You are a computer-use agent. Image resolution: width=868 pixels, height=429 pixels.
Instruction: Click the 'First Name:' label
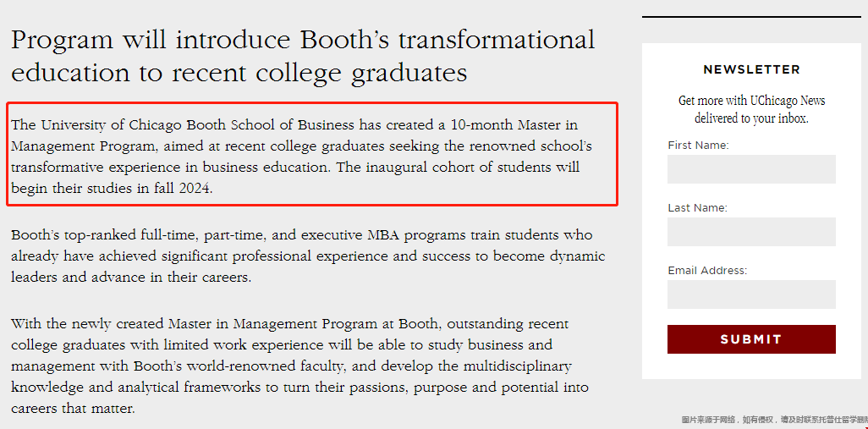tap(698, 146)
